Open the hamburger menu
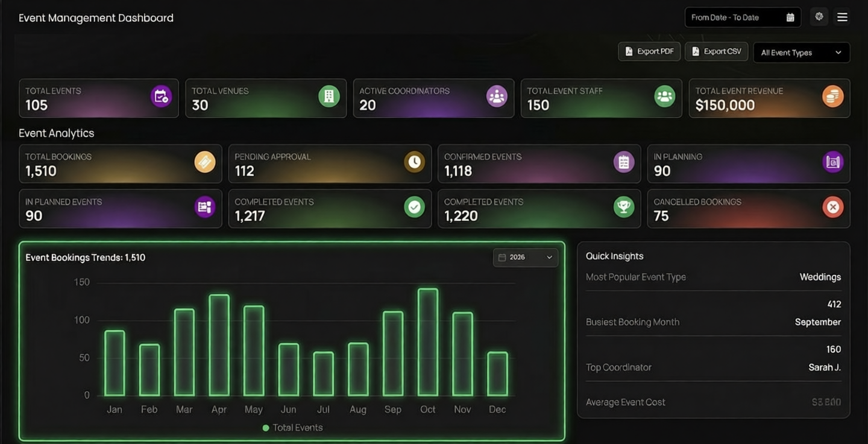868x444 pixels. coord(842,17)
